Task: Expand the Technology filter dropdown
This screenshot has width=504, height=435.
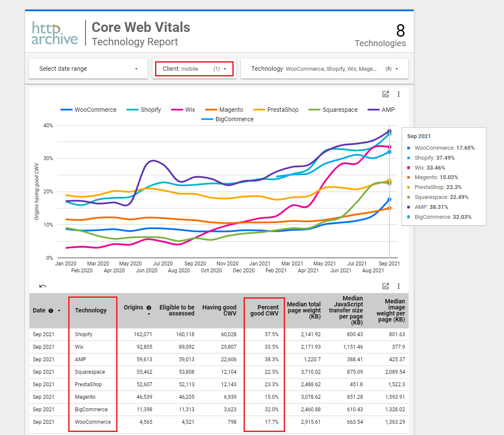Action: 324,69
